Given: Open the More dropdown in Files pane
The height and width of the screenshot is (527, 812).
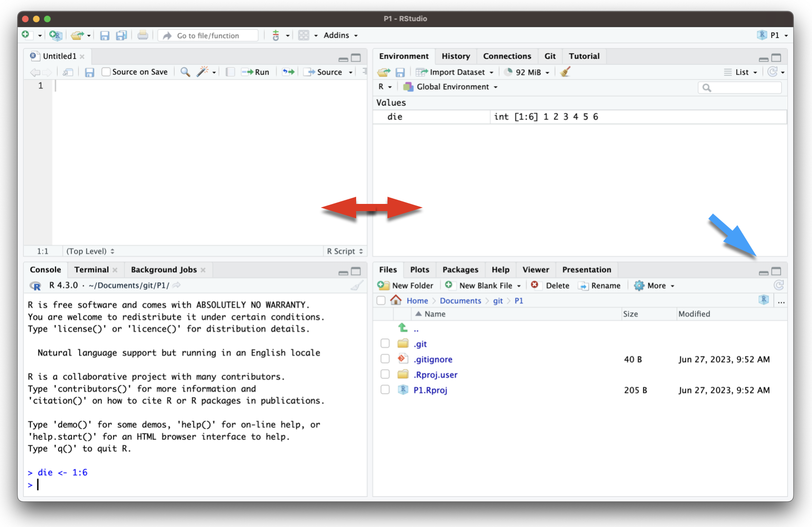Looking at the screenshot, I should (656, 286).
